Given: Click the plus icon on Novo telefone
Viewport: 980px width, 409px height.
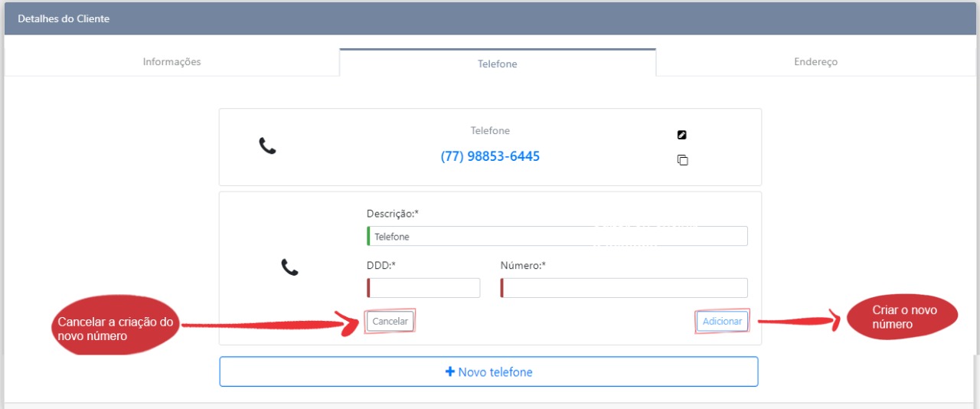Looking at the screenshot, I should pyautogui.click(x=450, y=371).
